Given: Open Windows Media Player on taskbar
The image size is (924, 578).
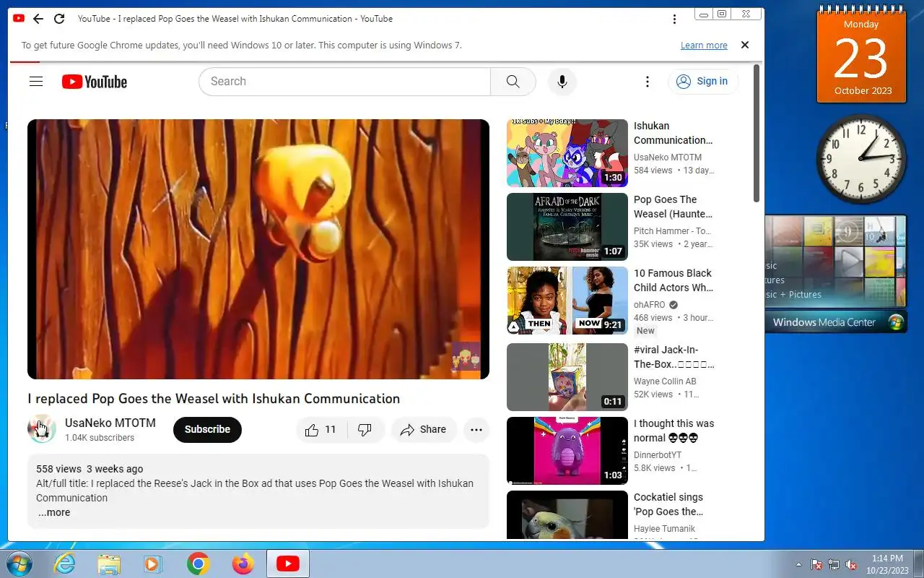Looking at the screenshot, I should point(153,564).
